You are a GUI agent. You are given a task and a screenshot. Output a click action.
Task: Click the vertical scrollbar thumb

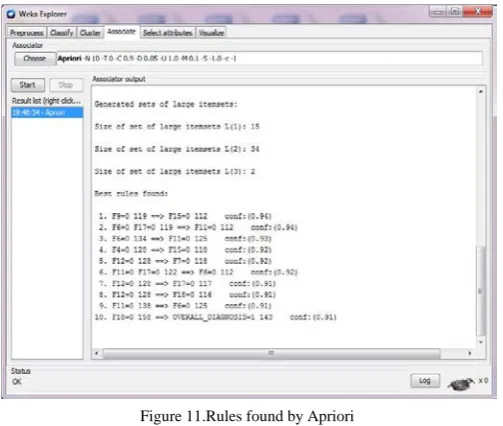click(481, 291)
